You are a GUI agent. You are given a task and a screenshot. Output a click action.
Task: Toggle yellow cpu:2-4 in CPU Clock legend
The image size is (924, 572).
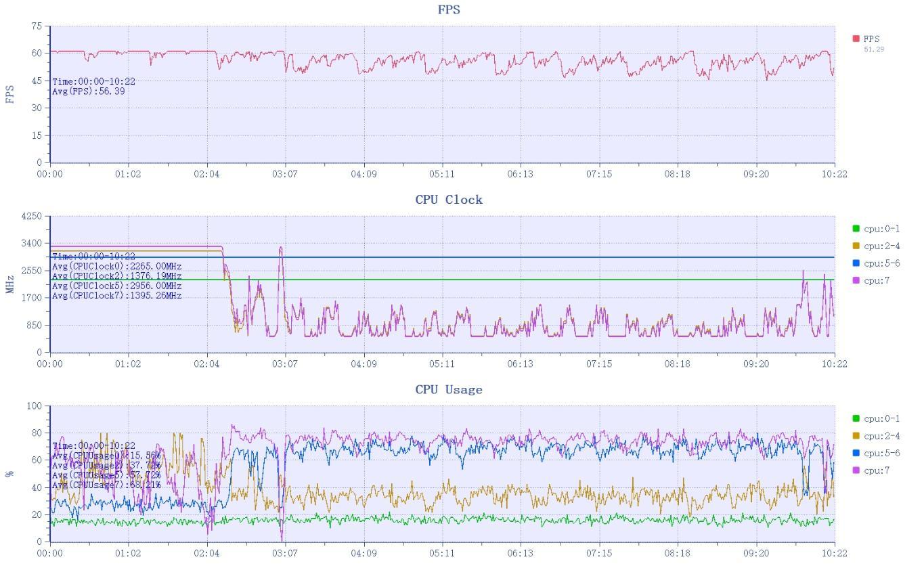(x=856, y=246)
